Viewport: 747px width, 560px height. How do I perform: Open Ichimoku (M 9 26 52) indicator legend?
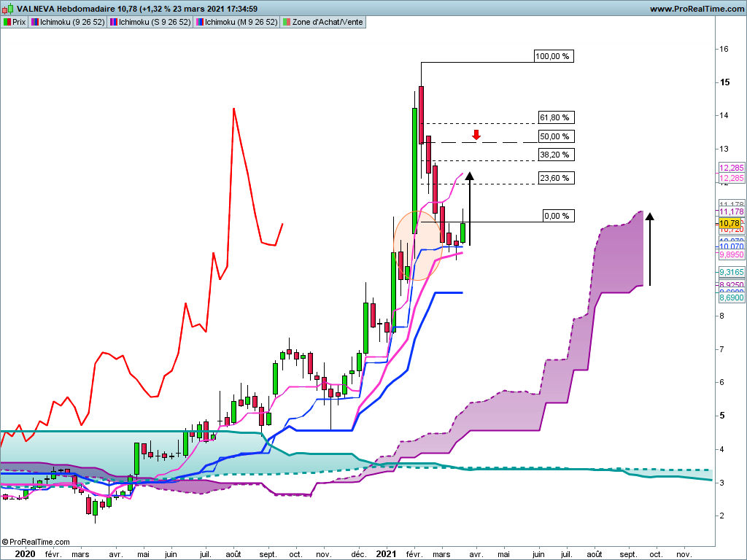tap(236, 22)
